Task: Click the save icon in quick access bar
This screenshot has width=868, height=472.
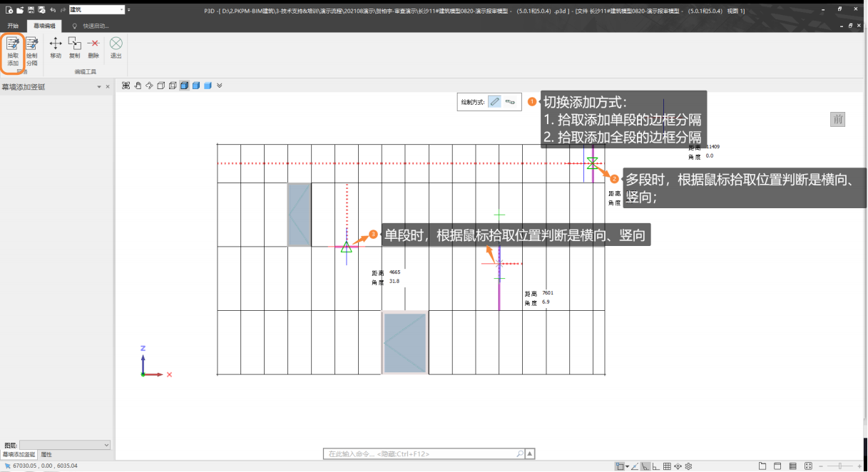Action: coord(31,10)
